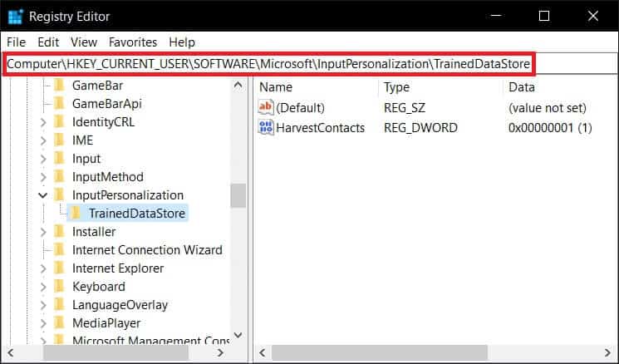Click the REG_SZ type cell

tap(405, 107)
